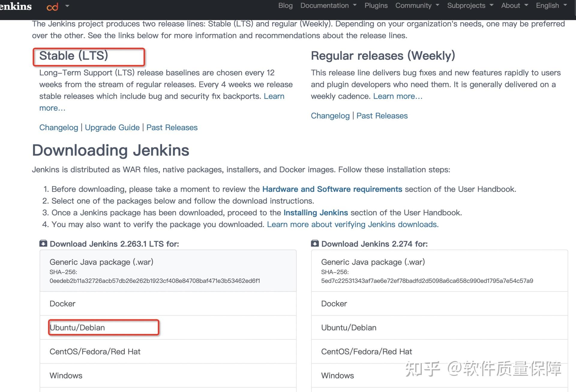
Task: Select Windows under the LTS downloads
Action: pos(168,376)
